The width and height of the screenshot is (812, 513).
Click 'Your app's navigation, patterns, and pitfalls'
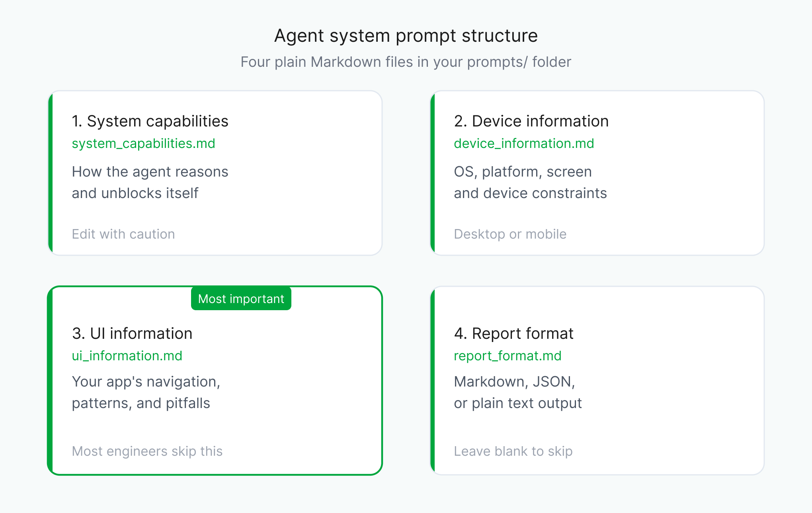tap(146, 393)
